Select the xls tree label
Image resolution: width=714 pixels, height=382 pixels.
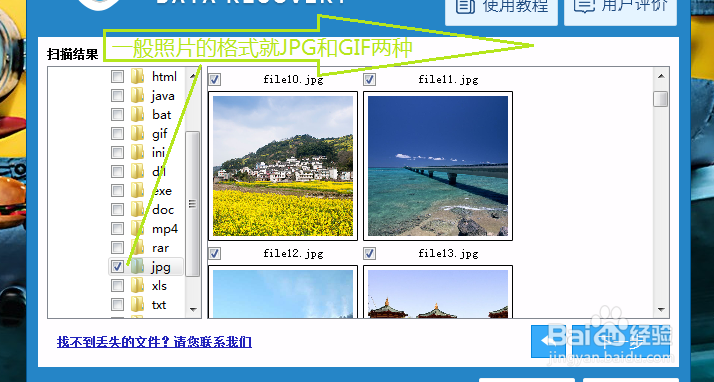pyautogui.click(x=159, y=285)
